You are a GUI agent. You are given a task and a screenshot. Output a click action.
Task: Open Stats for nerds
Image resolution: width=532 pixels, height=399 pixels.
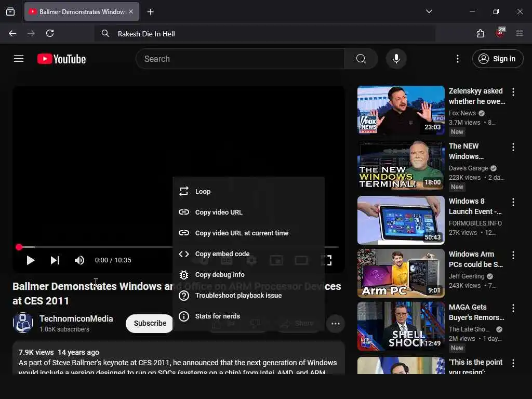[249, 316]
